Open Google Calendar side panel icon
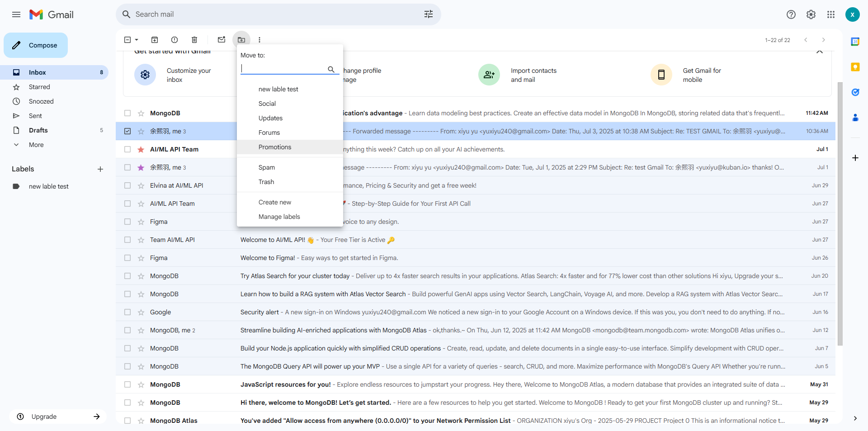868x431 pixels. 855,42
